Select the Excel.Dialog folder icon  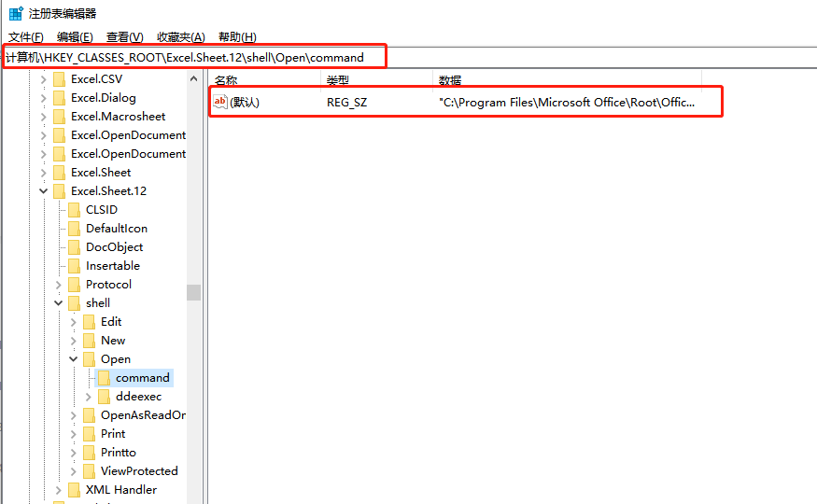tap(60, 98)
